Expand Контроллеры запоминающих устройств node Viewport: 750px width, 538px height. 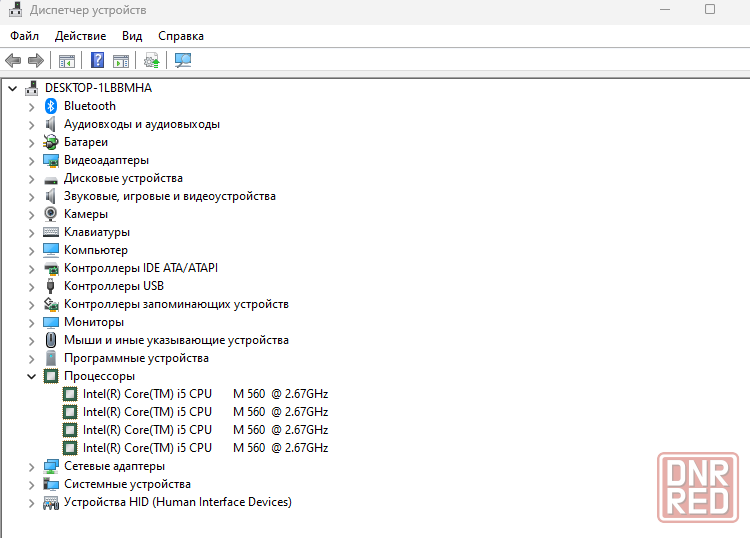coord(32,305)
